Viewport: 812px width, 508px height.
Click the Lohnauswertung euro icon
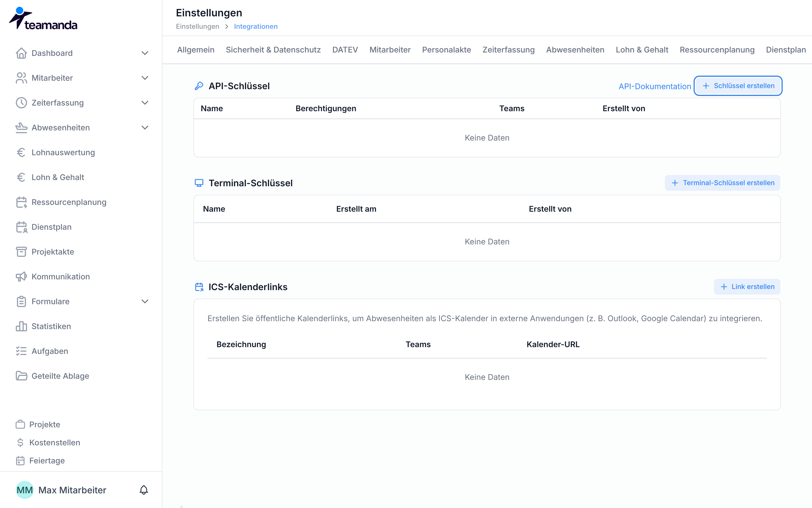(21, 152)
